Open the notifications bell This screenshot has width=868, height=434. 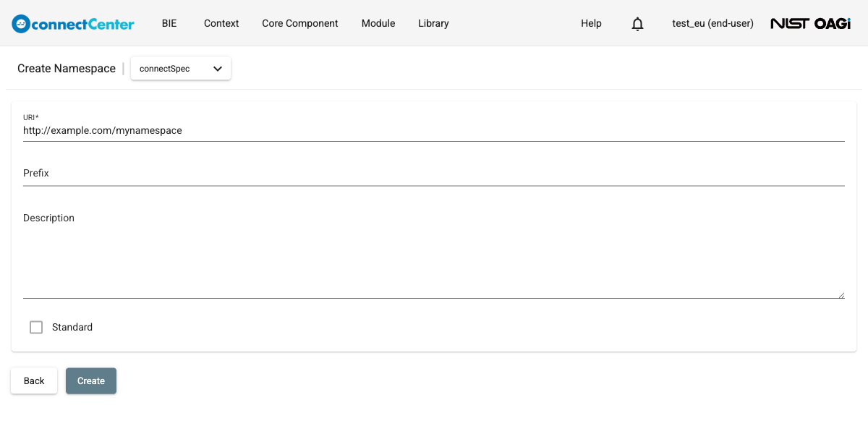[637, 24]
